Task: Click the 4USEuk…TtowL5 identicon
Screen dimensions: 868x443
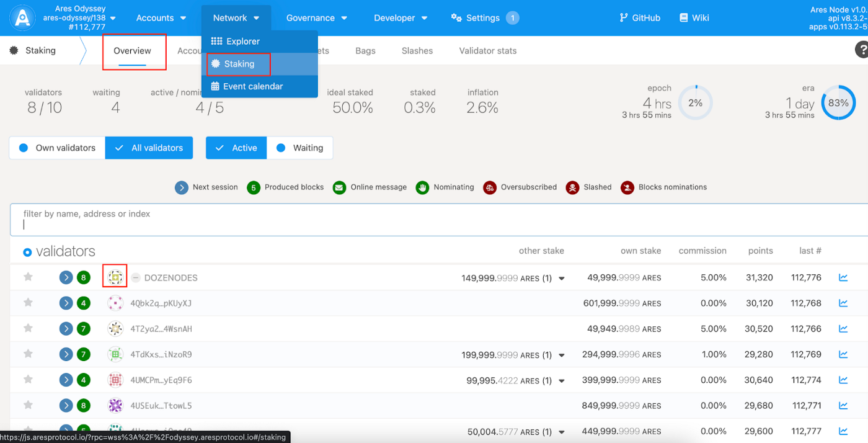Action: (x=115, y=406)
